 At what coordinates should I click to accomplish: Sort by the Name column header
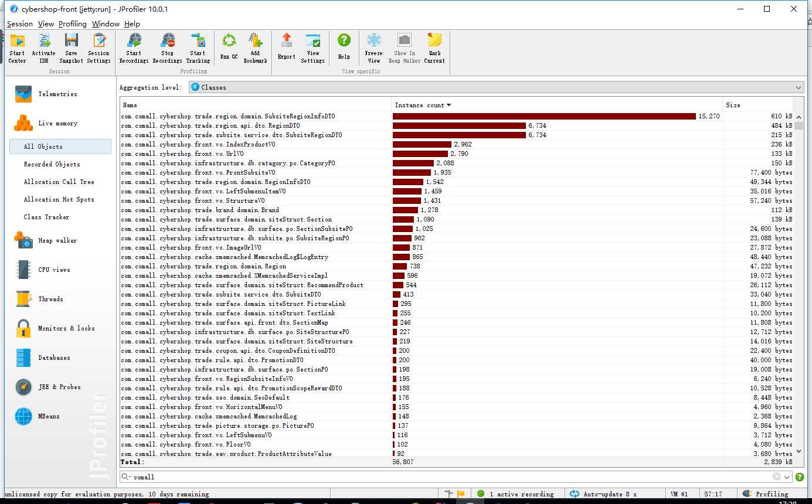(256, 105)
